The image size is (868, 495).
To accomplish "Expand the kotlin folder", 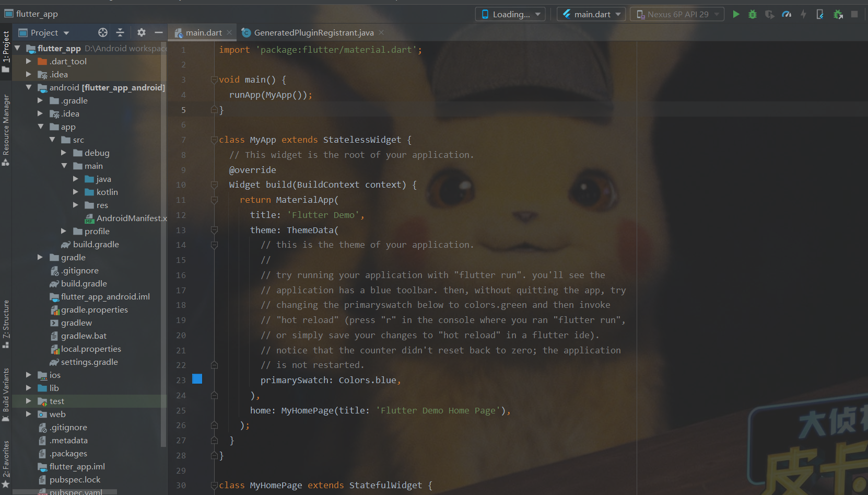I will click(x=76, y=192).
